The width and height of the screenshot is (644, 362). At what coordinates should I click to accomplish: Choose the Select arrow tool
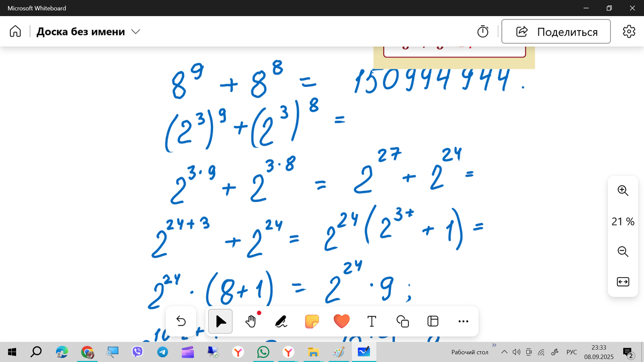[220, 321]
